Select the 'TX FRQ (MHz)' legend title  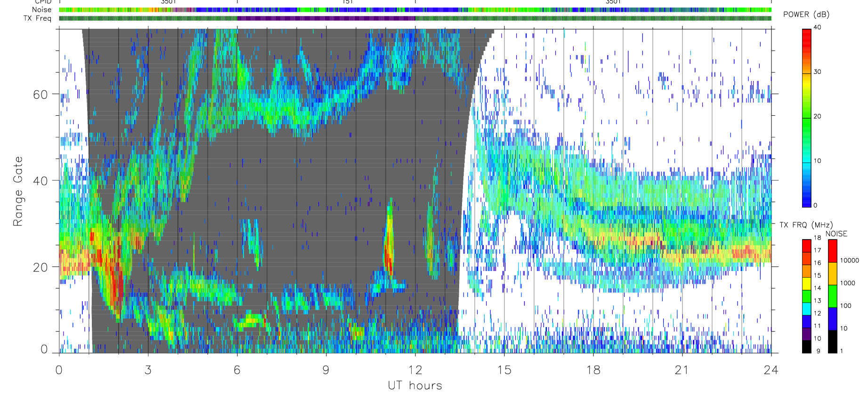[x=806, y=225]
